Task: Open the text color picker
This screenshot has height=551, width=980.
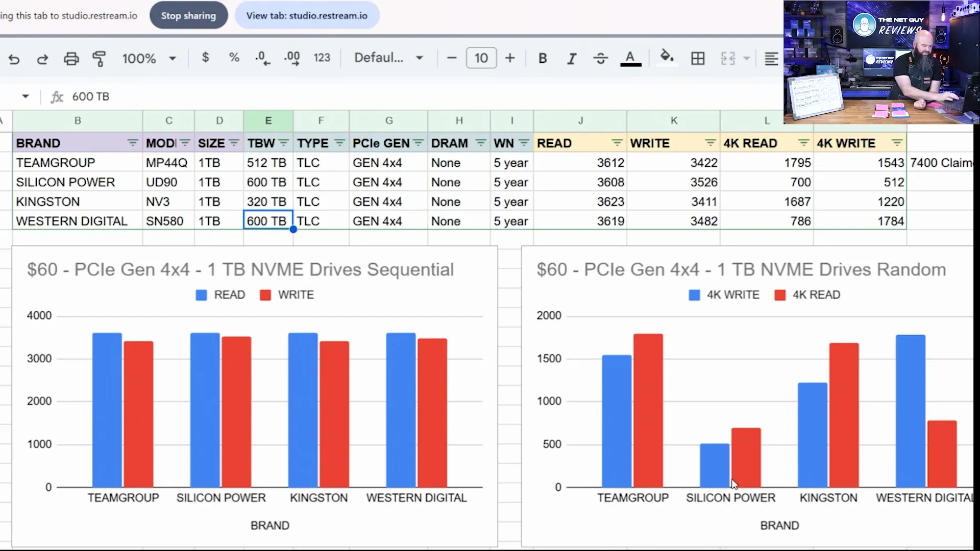Action: 630,58
